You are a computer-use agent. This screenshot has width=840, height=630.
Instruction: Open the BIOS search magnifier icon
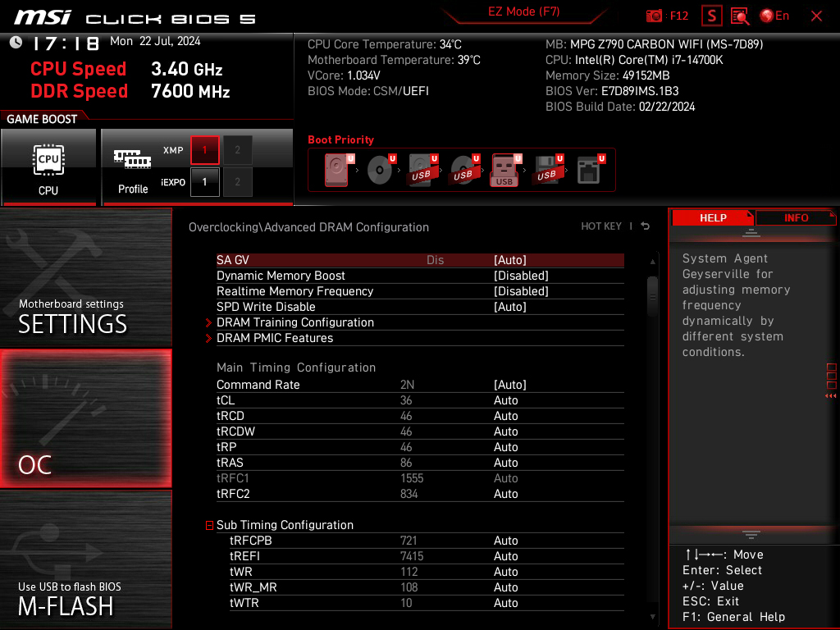pyautogui.click(x=740, y=16)
